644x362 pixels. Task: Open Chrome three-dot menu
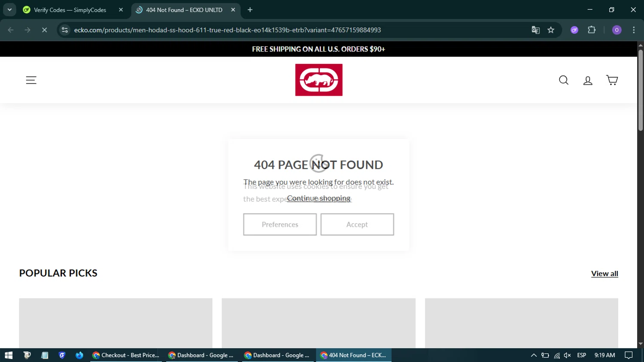tap(634, 30)
